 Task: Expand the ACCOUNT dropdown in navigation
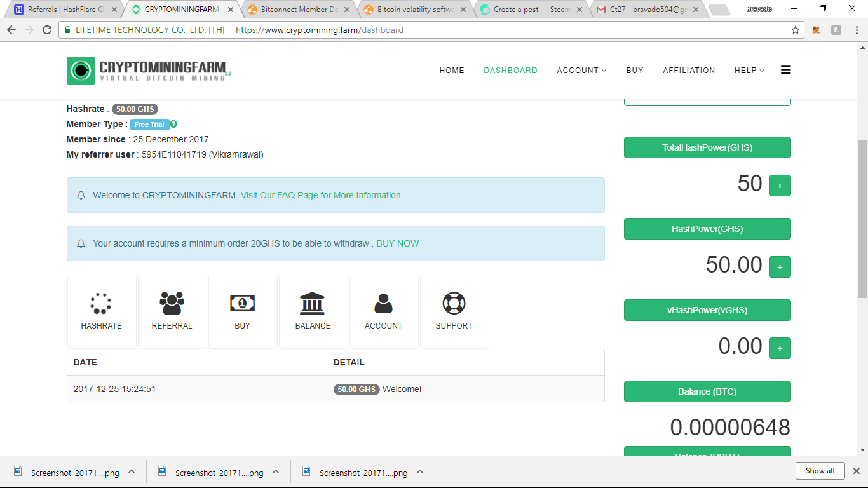pos(581,71)
